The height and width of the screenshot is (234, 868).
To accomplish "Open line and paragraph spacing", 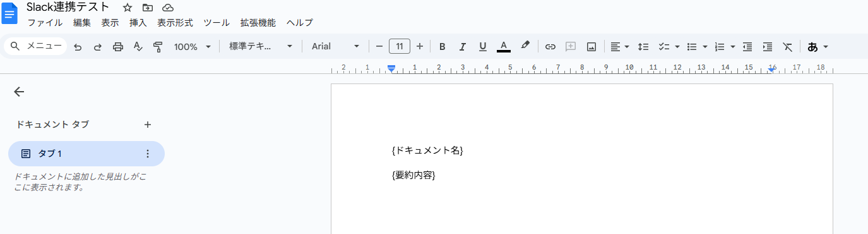I will [x=643, y=46].
